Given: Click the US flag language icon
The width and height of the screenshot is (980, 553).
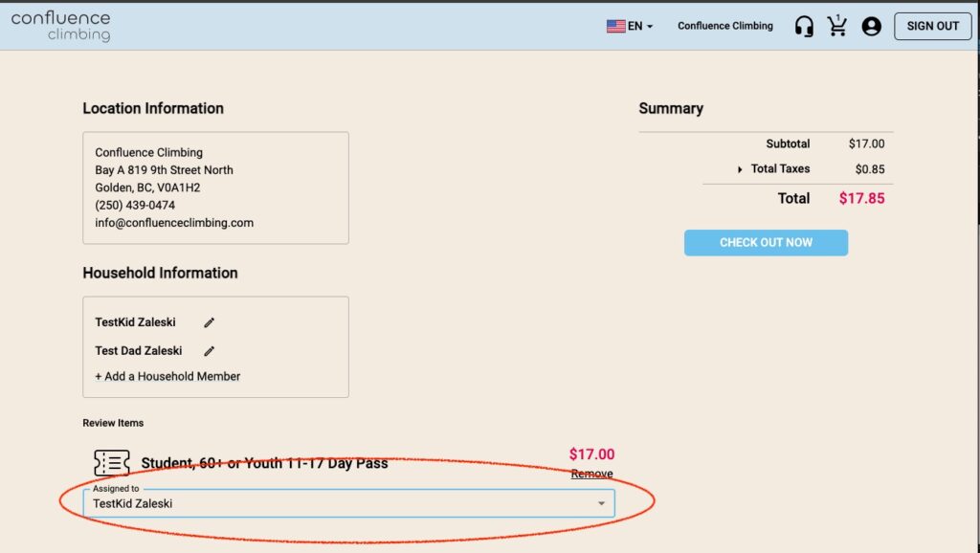Looking at the screenshot, I should pyautogui.click(x=615, y=26).
